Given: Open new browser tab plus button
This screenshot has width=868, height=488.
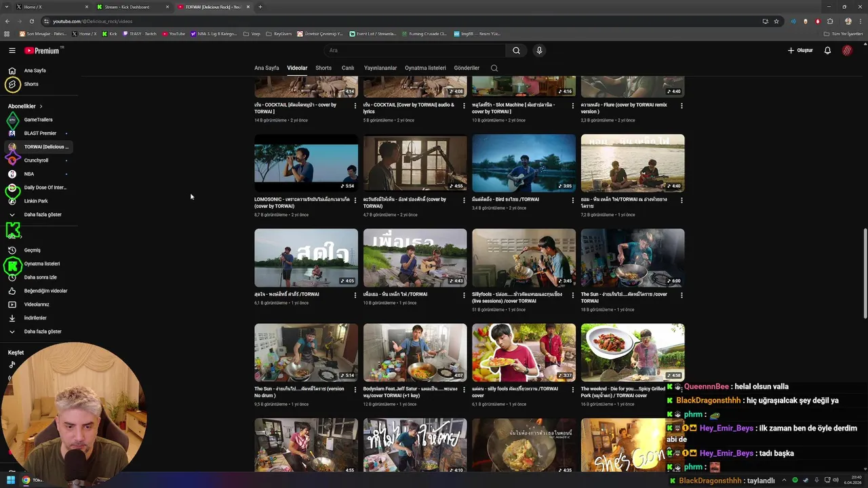Looking at the screenshot, I should pyautogui.click(x=260, y=7).
